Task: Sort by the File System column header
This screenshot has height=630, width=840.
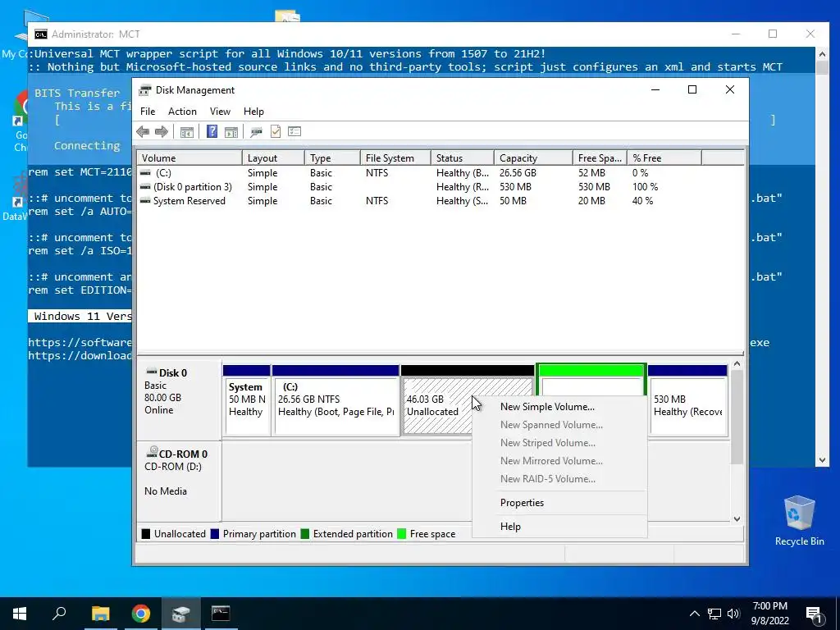Action: [395, 158]
